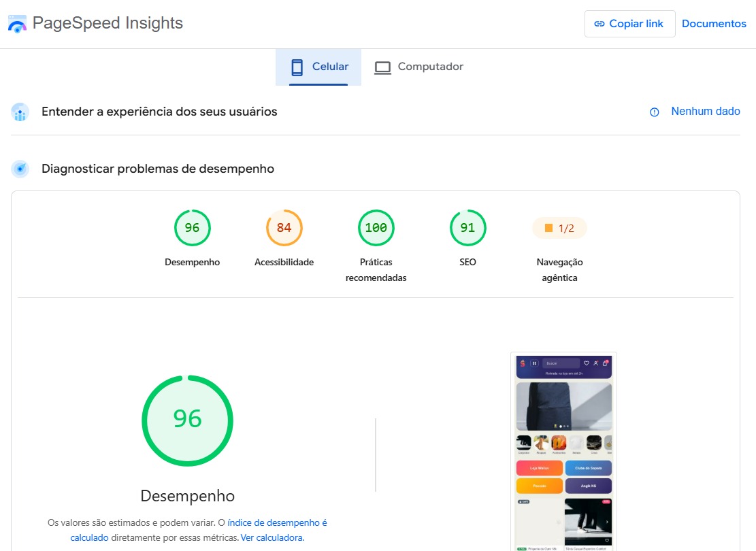
Task: Jump to SEO score gauge 91
Action: click(467, 227)
